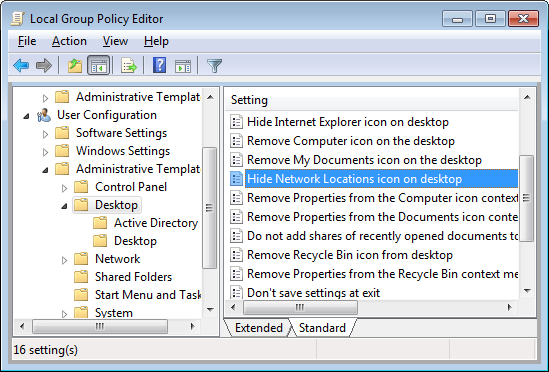Toggle the Show/Hide Console Tree icon
Image resolution: width=549 pixels, height=372 pixels.
coord(98,66)
